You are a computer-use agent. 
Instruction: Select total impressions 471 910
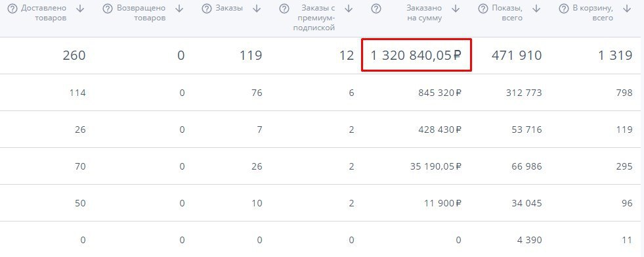[517, 55]
